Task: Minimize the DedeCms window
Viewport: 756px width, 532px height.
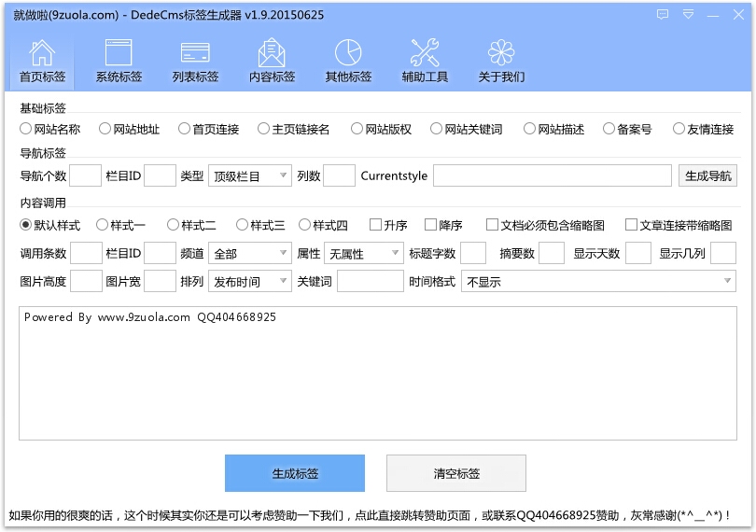Action: [713, 16]
